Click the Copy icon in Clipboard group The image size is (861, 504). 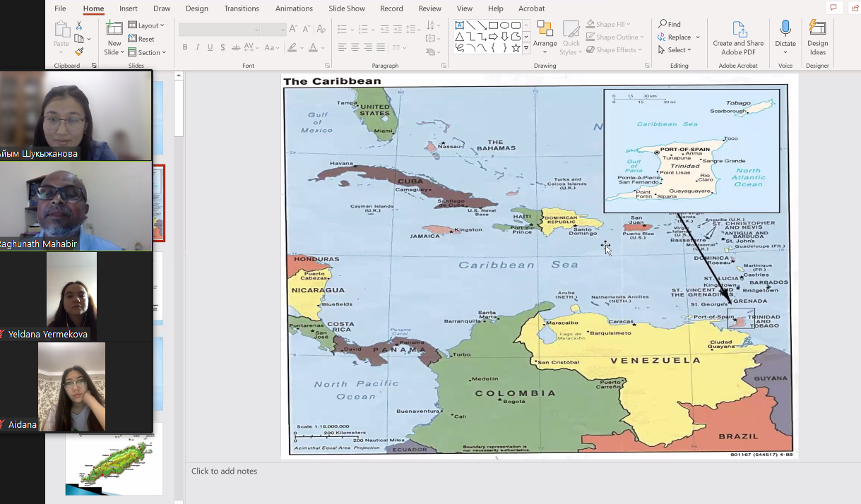(78, 39)
